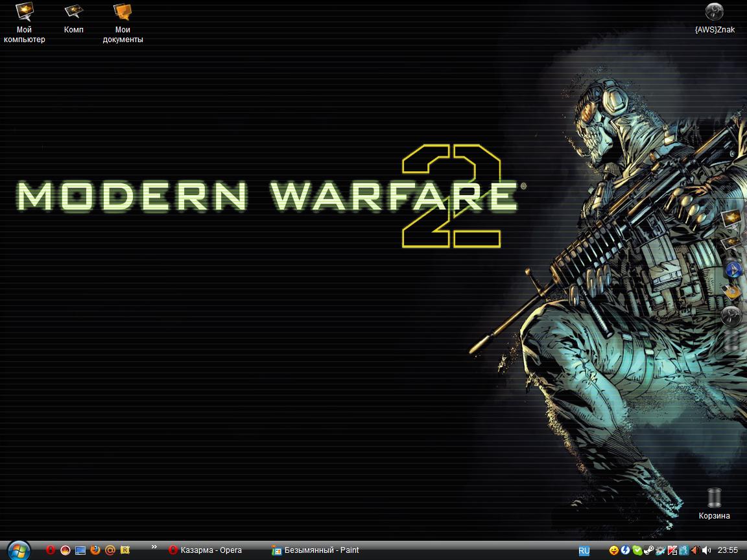This screenshot has width=747, height=560.
Task: Click the gear tray icon
Action: pyautogui.click(x=660, y=550)
